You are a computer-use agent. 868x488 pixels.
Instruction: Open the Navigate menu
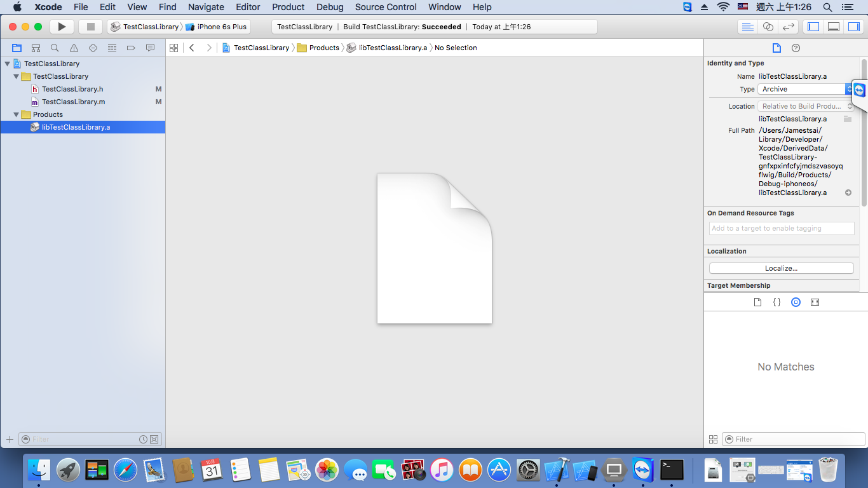pos(206,7)
